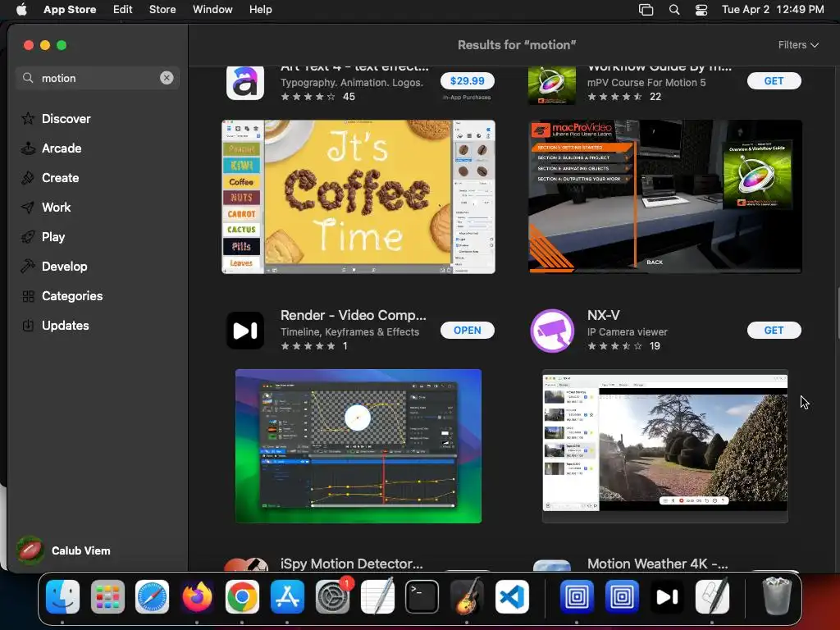Select the Categories grid icon in sidebar

pos(28,295)
